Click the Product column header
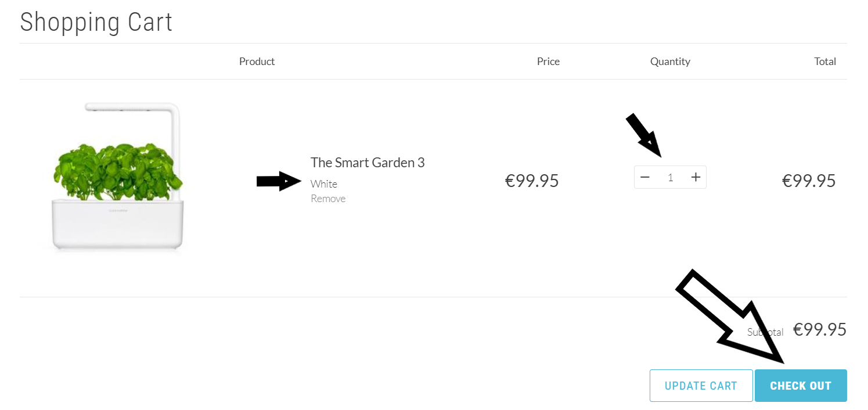 tap(257, 62)
